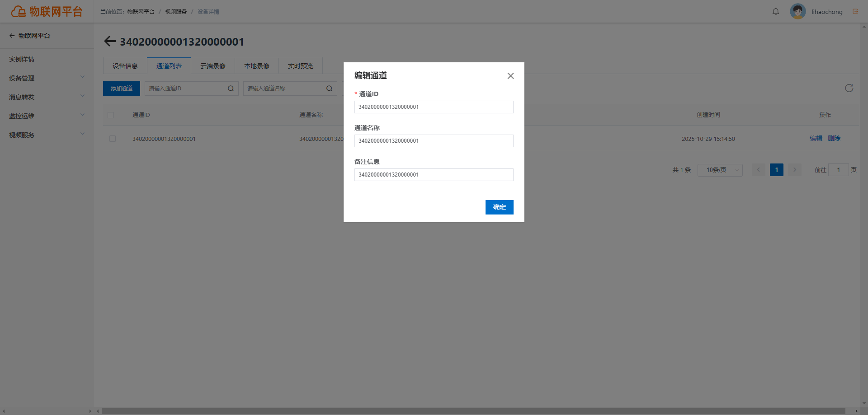Switch to the 实时预览 tab

(301, 66)
